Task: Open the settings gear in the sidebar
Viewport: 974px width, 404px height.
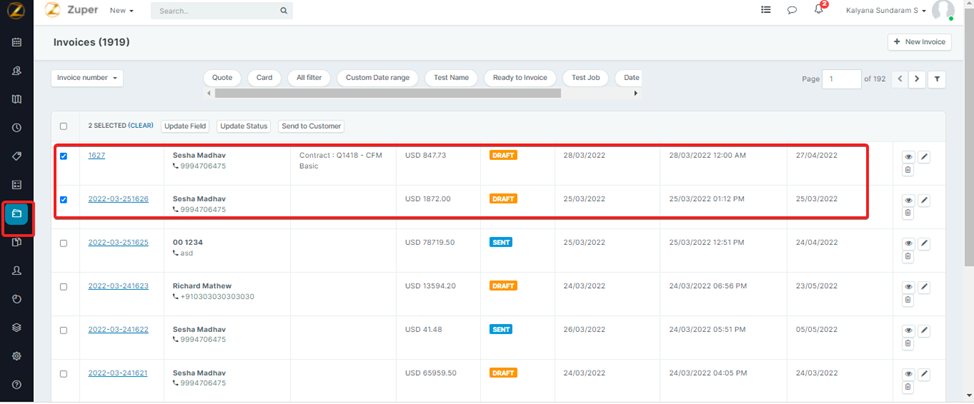Action: (x=16, y=356)
